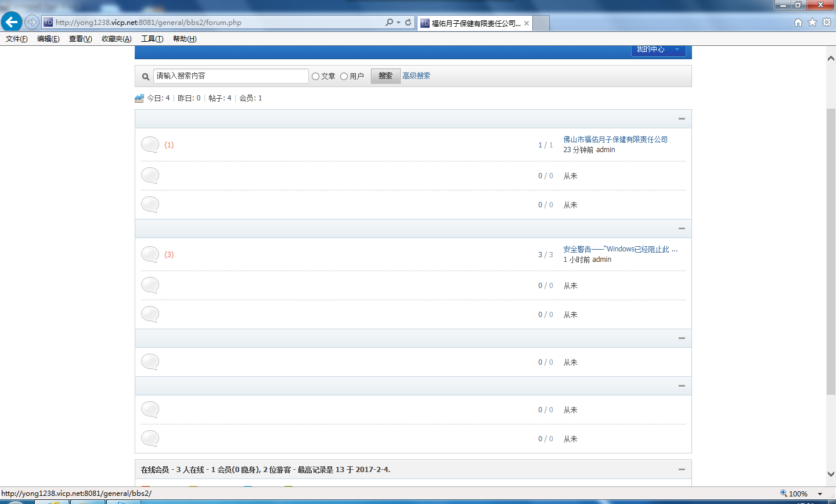Open the 工具(T) menu
This screenshot has height=504, width=836.
pos(152,39)
